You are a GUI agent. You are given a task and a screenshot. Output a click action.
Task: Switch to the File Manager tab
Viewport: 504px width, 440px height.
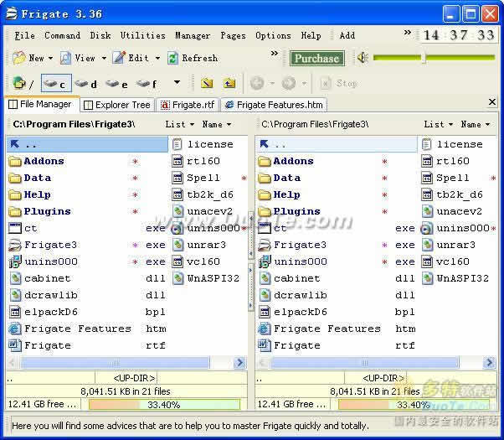[x=40, y=104]
